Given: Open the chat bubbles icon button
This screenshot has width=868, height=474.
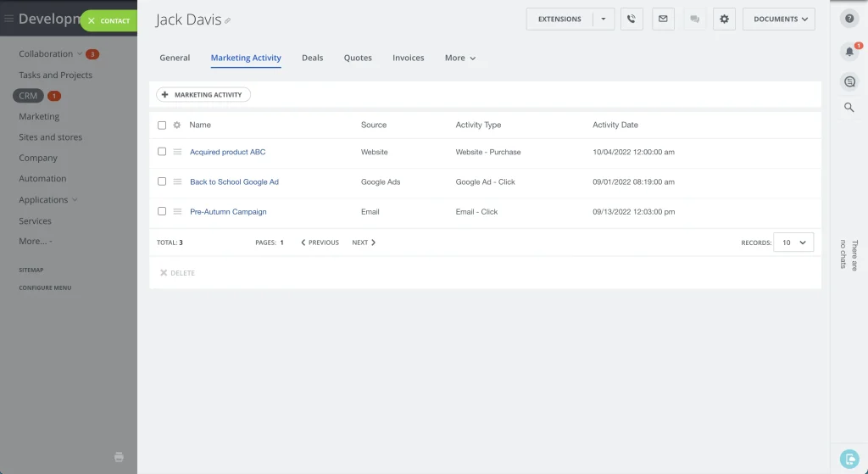Looking at the screenshot, I should pyautogui.click(x=694, y=19).
